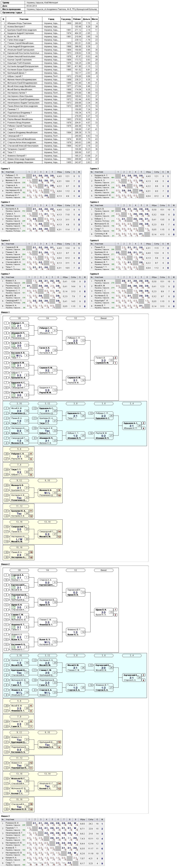178x868 pixels.
Task: Select participant 'Старски Антон Александрович'
Action: tap(21, 143)
